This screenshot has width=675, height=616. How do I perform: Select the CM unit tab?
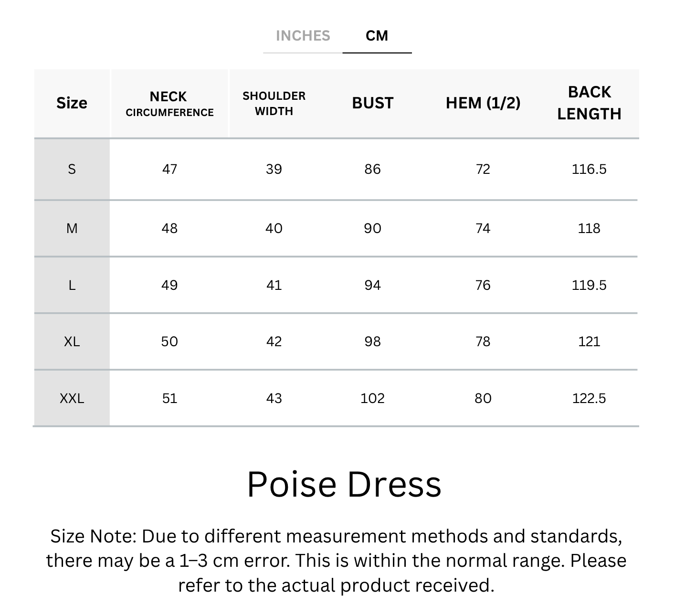(x=377, y=36)
